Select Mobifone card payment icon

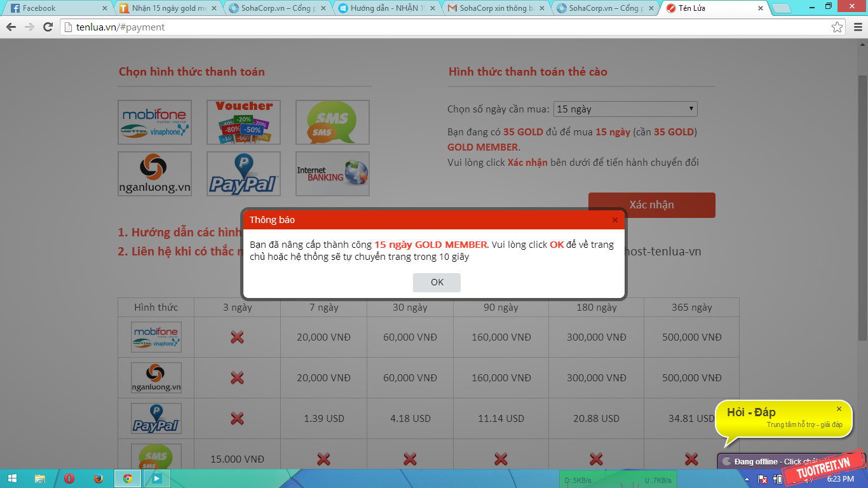point(154,122)
